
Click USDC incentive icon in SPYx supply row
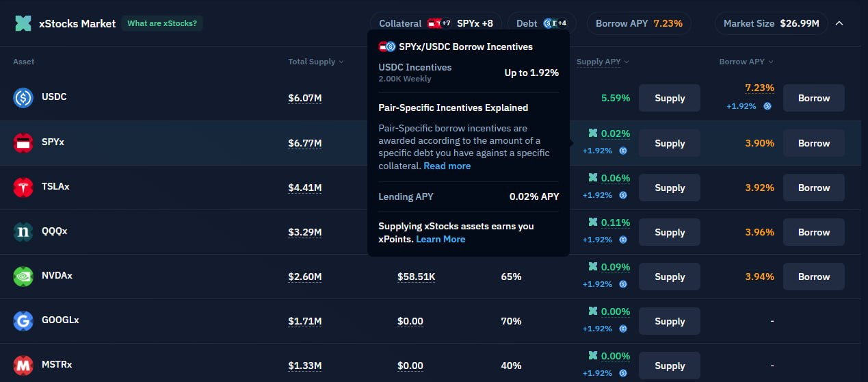coord(623,151)
